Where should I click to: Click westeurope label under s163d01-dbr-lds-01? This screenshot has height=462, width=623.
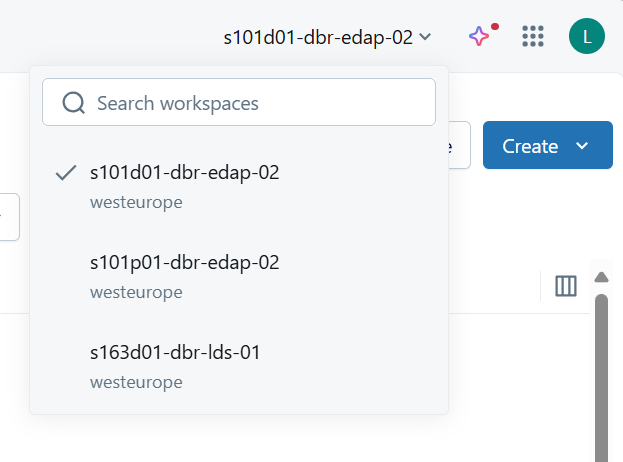tap(136, 382)
